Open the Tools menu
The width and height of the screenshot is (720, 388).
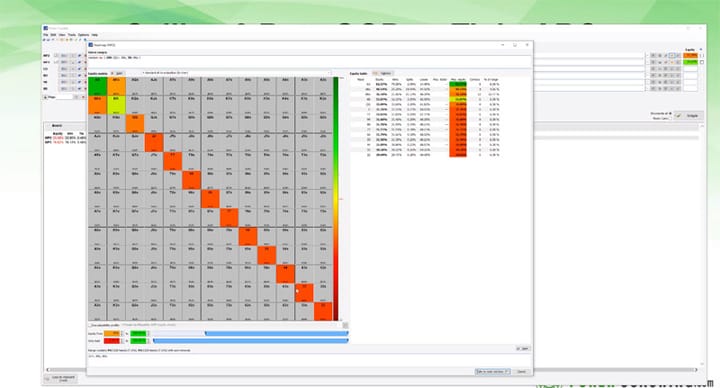(x=72, y=35)
